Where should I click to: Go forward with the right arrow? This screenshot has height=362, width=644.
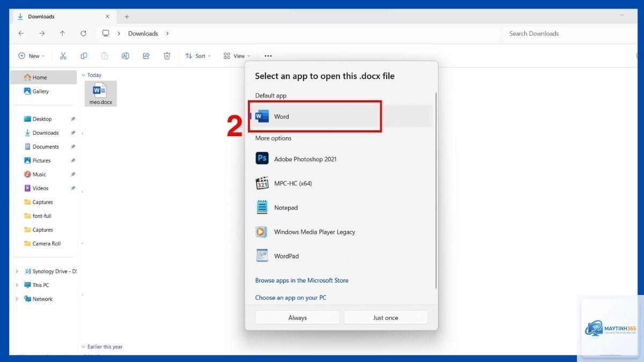[x=42, y=33]
